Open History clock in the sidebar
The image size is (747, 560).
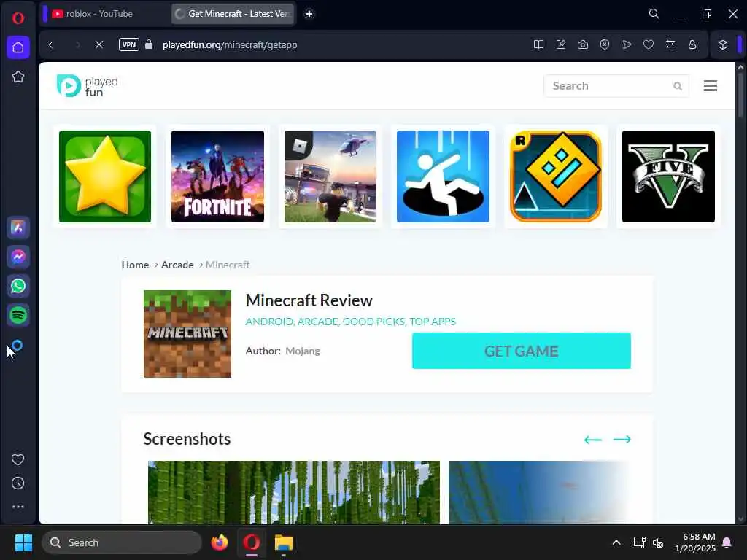pyautogui.click(x=18, y=483)
